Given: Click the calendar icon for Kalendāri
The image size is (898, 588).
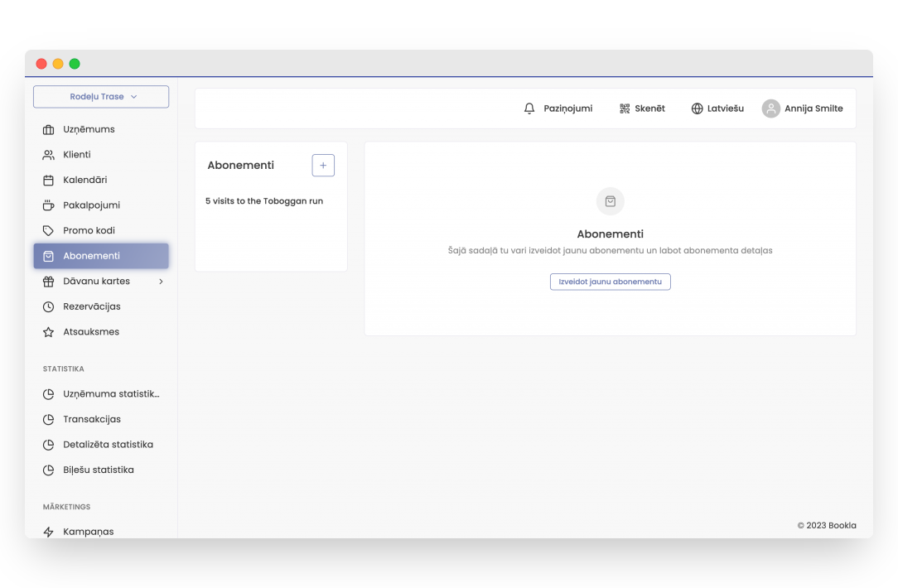Looking at the screenshot, I should pos(48,181).
